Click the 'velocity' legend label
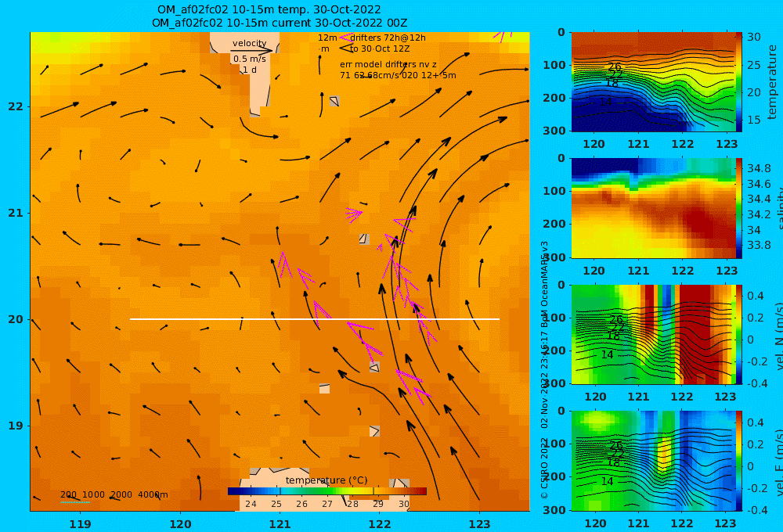Viewport: 783px width, 532px height. tap(249, 43)
